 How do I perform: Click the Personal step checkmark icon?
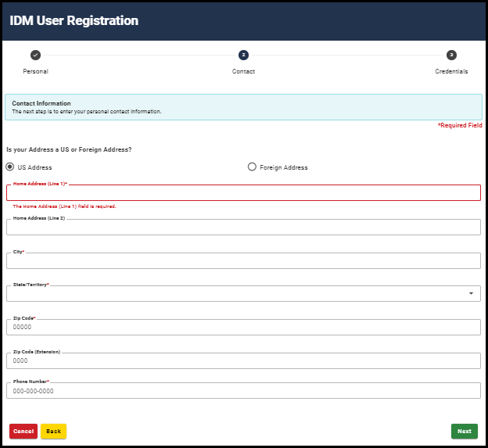coord(35,55)
